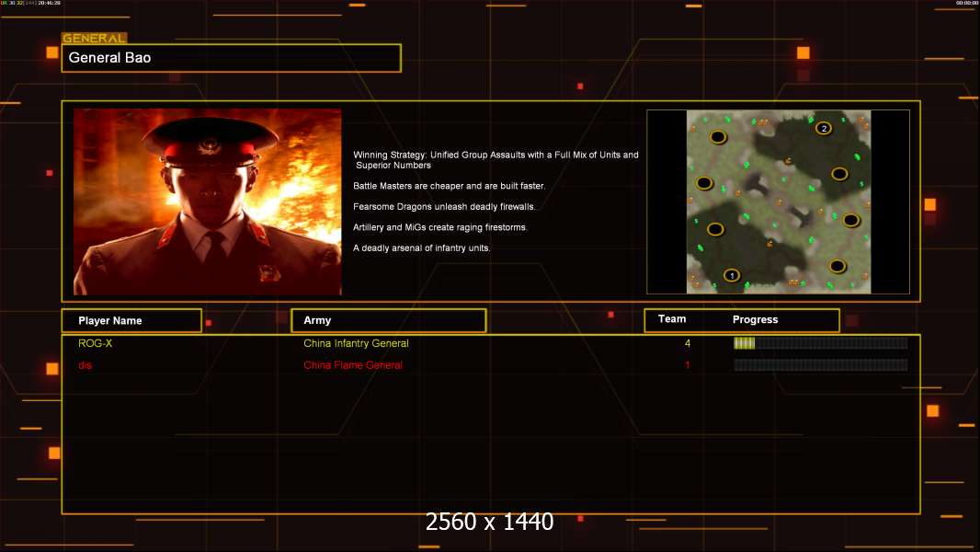
Task: Click the General Bao name field
Action: [232, 58]
